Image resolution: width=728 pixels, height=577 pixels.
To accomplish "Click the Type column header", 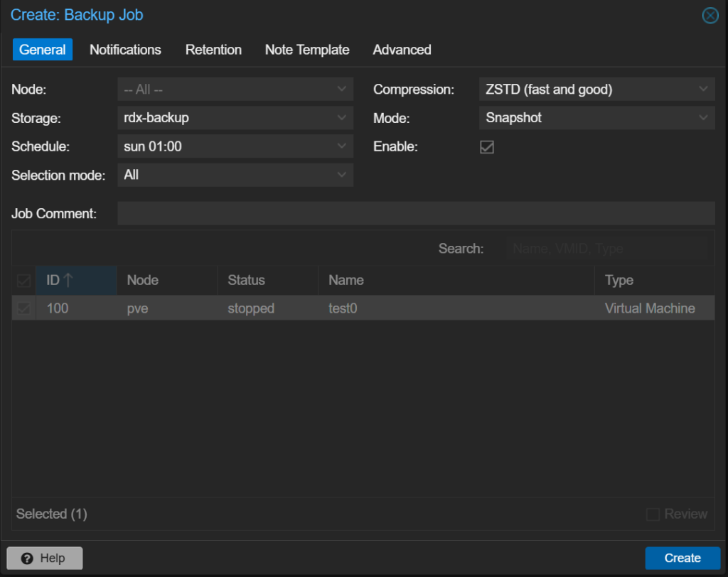I will coord(655,281).
